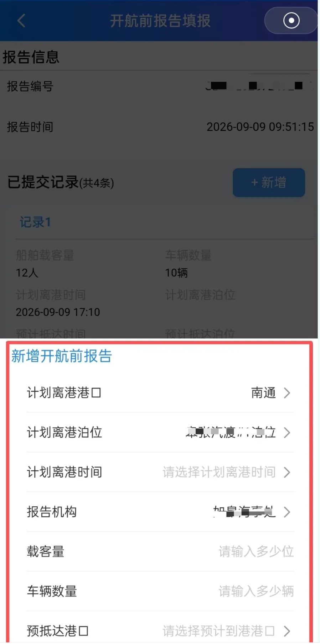
Task: Tap the 开航前报告填报 page title
Action: coord(160,21)
